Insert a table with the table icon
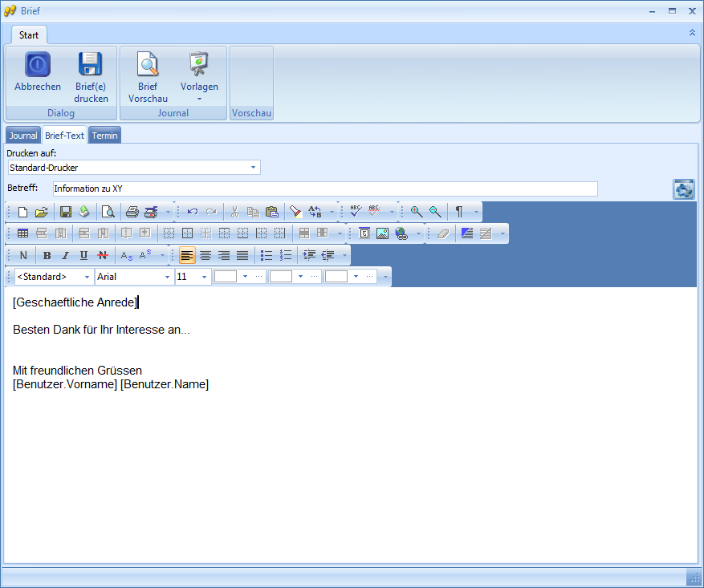 [22, 233]
